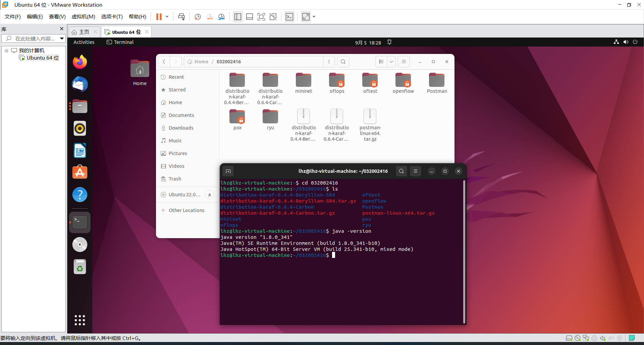Viewport: 644px width, 345px height.
Task: Click the Terminal scrollbar
Action: 464,252
